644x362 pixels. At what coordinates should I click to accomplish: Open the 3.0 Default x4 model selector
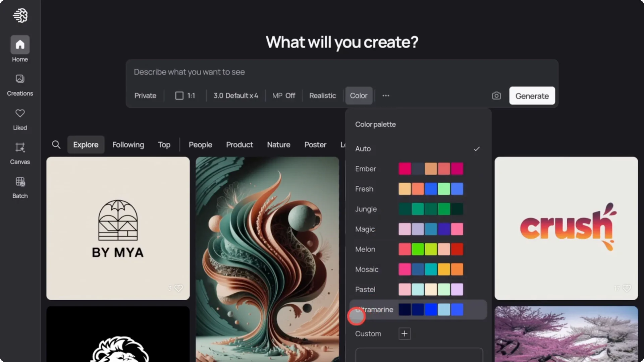point(235,96)
